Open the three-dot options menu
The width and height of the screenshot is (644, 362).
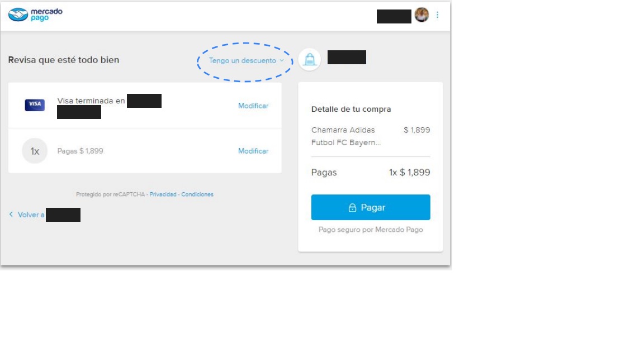click(x=437, y=15)
